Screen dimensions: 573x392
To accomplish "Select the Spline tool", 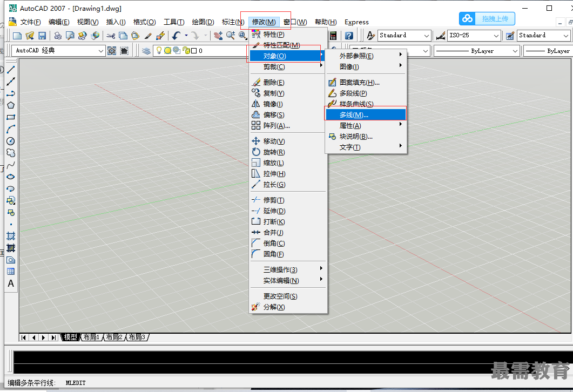I will tap(11, 165).
